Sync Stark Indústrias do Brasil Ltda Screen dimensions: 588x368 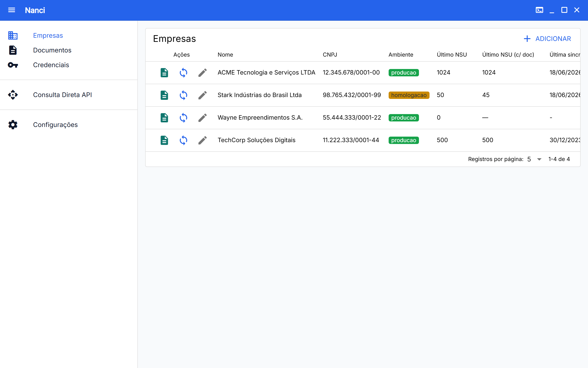coord(184,95)
